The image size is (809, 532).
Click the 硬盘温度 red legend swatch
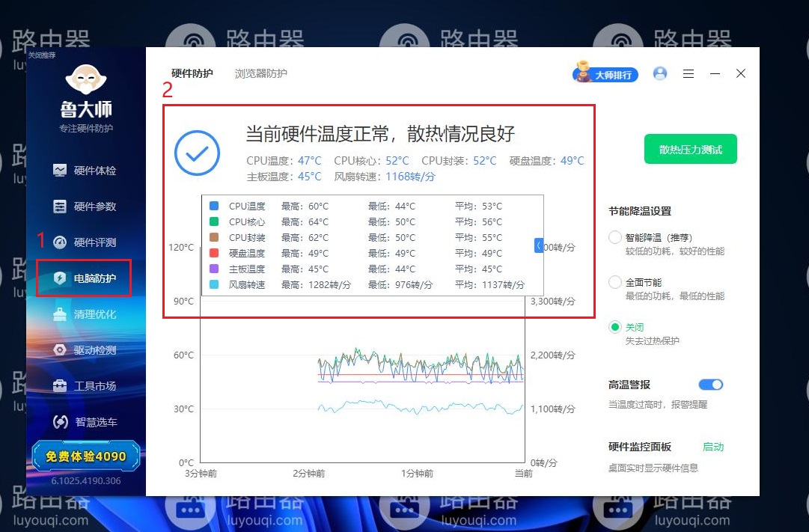pos(214,253)
